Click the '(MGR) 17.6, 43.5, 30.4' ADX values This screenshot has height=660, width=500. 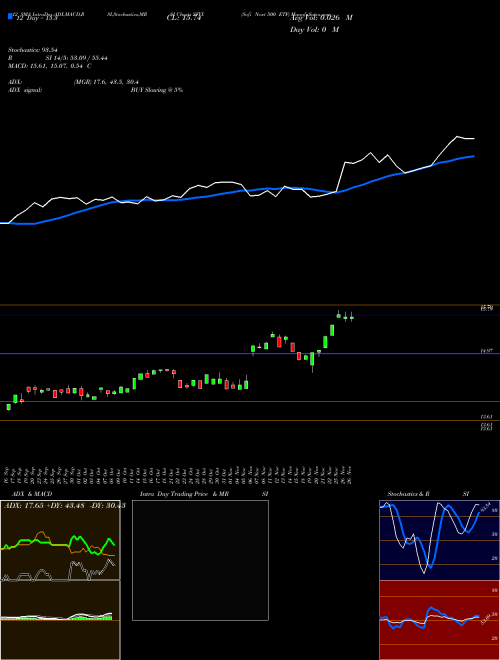click(x=106, y=82)
